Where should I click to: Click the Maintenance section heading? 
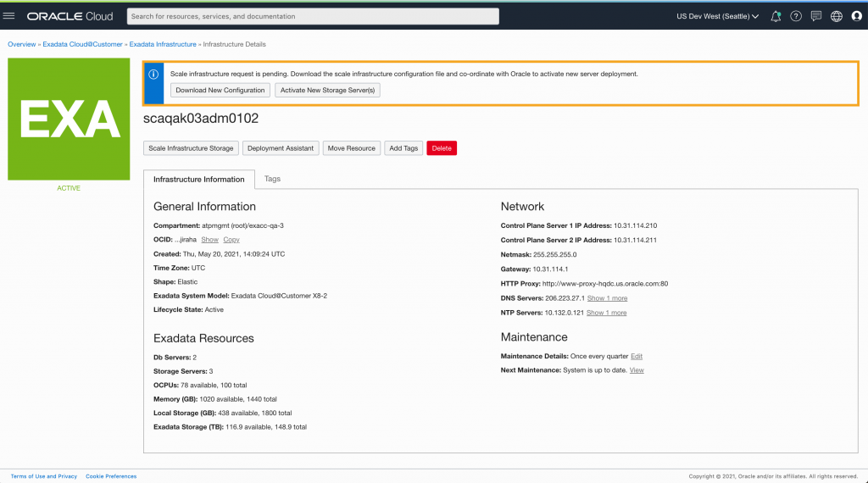point(534,337)
